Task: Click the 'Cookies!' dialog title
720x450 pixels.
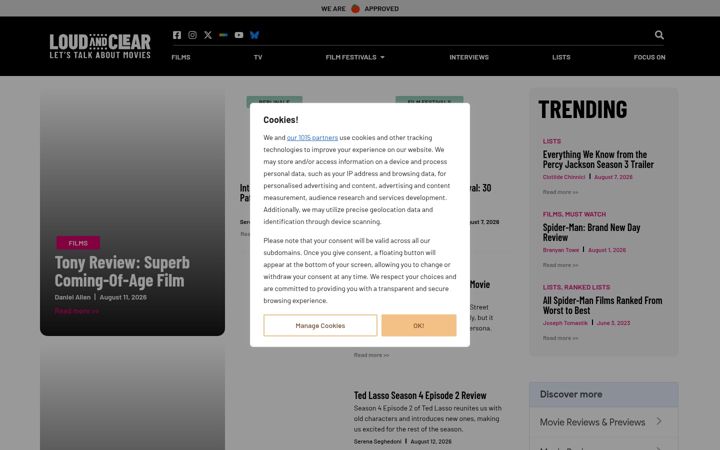Action: pyautogui.click(x=281, y=120)
